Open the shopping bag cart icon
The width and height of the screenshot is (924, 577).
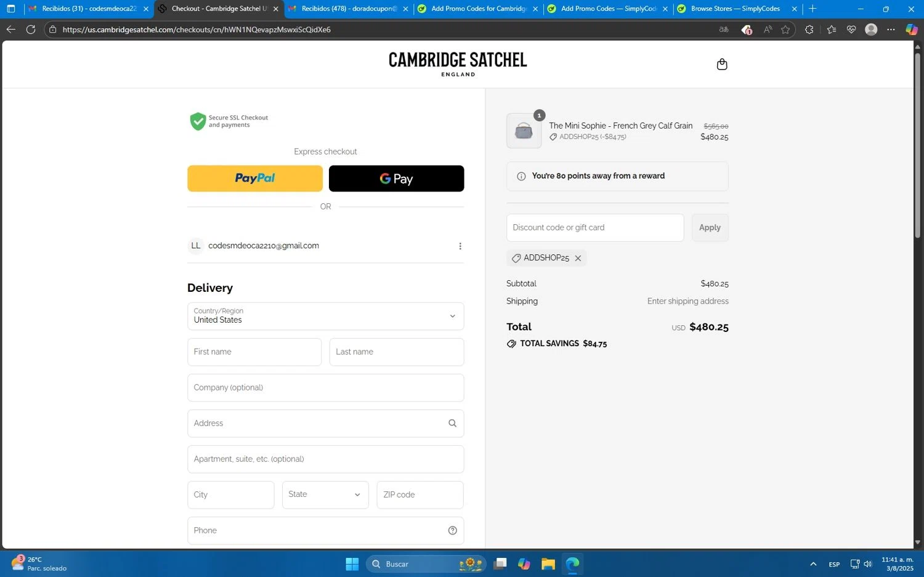coord(722,64)
